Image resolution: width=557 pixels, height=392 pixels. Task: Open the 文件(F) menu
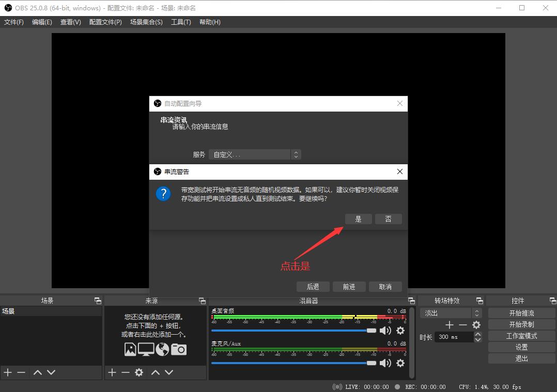click(x=14, y=22)
